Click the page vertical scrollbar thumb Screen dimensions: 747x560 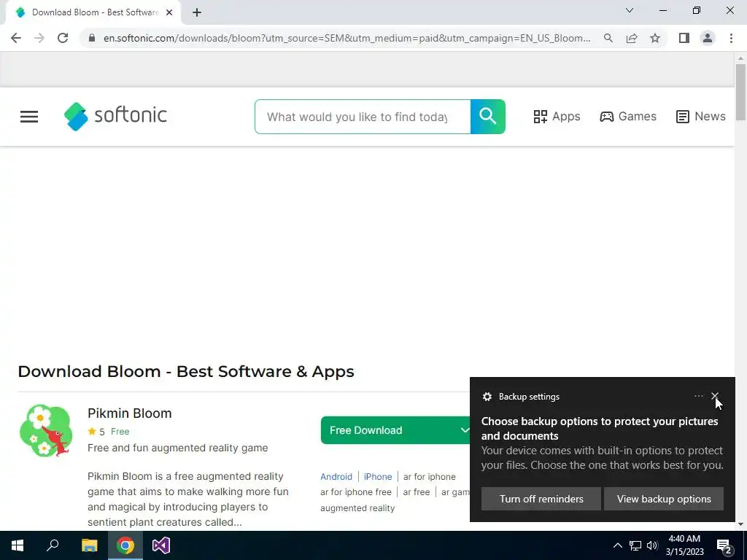point(740,92)
